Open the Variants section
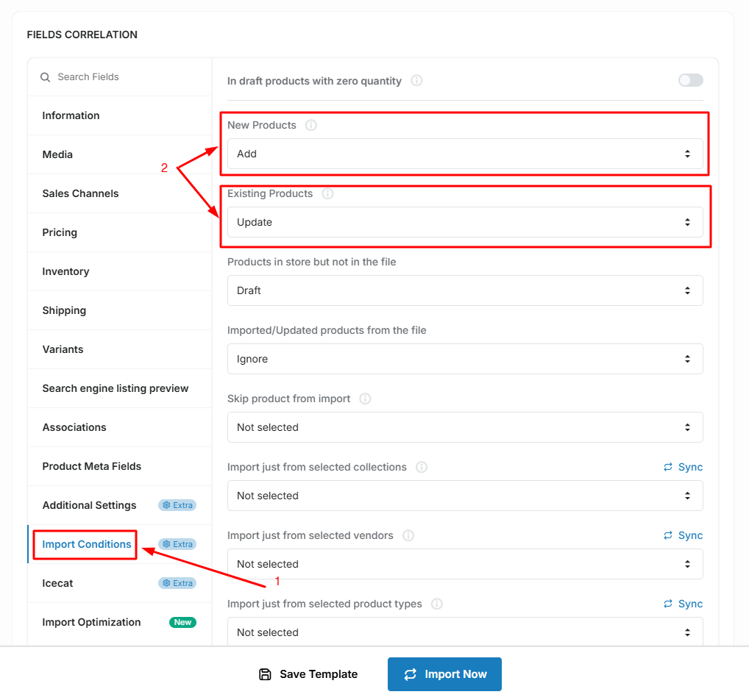The width and height of the screenshot is (749, 700). tap(119, 349)
